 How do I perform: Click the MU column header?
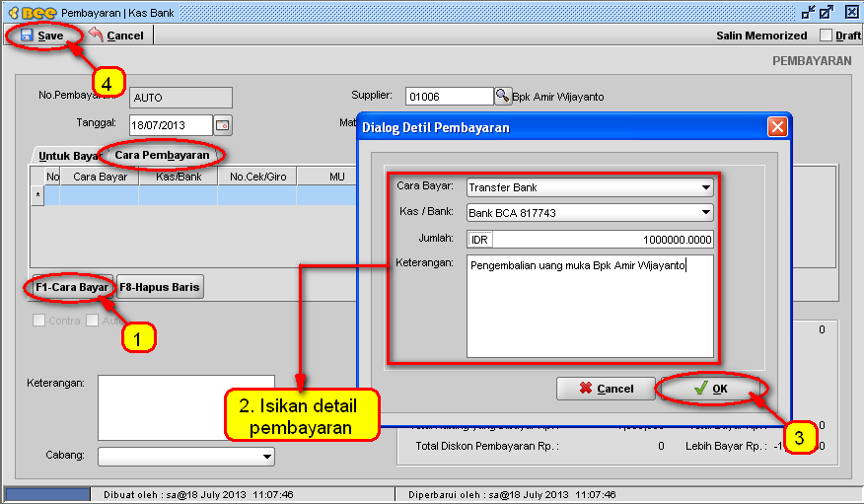pos(336,177)
